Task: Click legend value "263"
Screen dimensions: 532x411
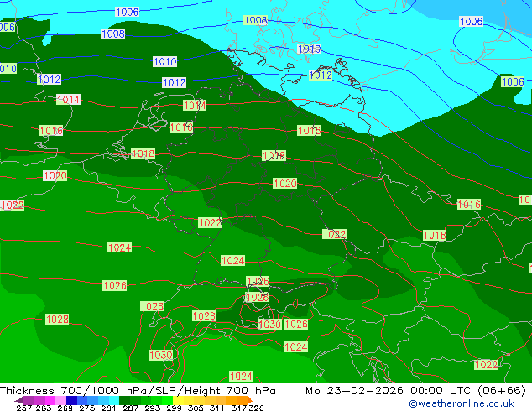Action: [44, 408]
